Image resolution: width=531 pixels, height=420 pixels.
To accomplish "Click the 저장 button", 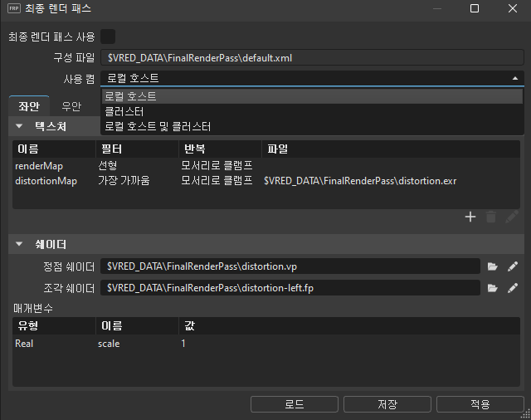I will pyautogui.click(x=387, y=404).
